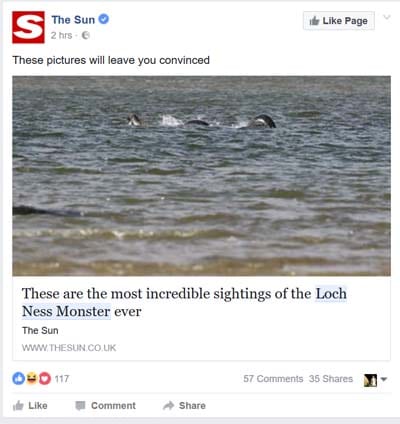Click the red heart Love reaction icon

pos(45,378)
